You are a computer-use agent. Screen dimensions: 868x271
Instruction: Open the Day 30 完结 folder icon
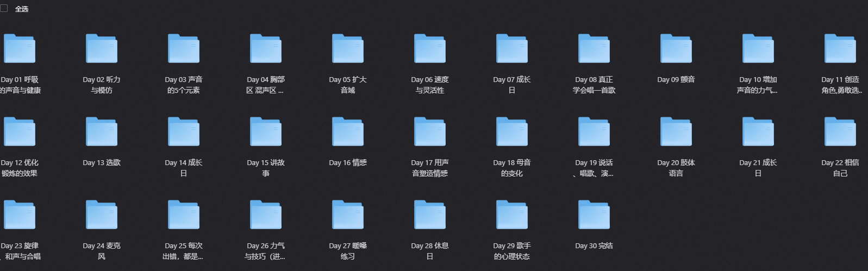[x=594, y=215]
